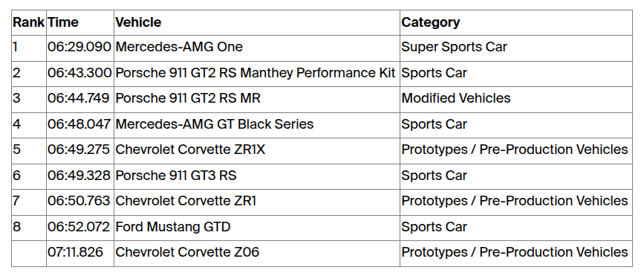
Task: Select the Mercedes-AMG One vehicle cell
Action: coord(257,48)
